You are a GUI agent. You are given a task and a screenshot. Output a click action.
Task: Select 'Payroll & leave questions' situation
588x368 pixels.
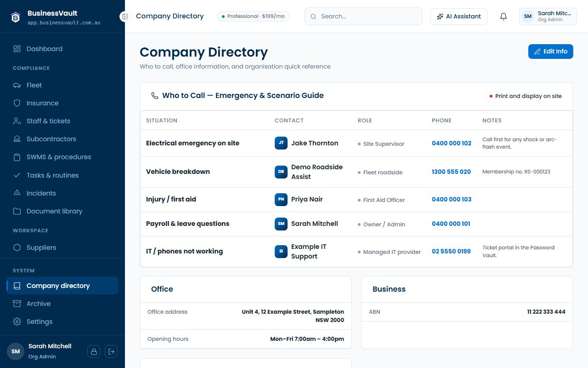click(x=187, y=224)
